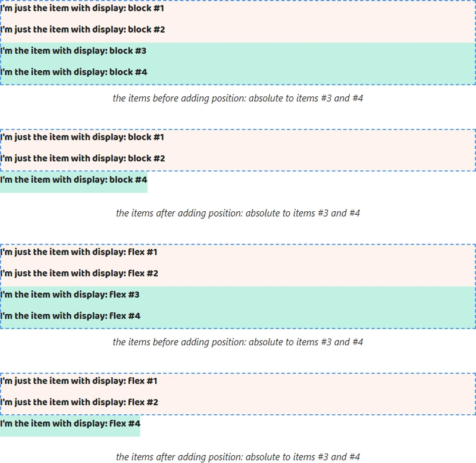The height and width of the screenshot is (463, 476).
Task: Click first caption 'before adding position: absolute'
Action: pyautogui.click(x=237, y=98)
